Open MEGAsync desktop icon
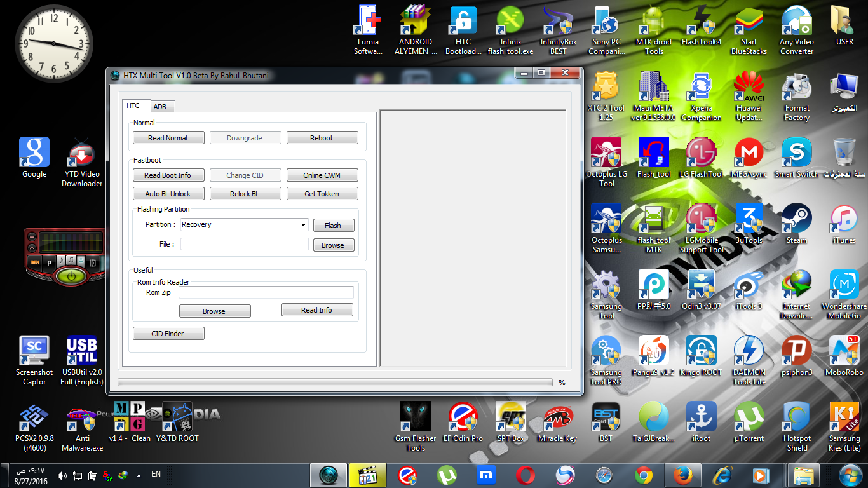Image resolution: width=868 pixels, height=488 pixels. click(749, 157)
